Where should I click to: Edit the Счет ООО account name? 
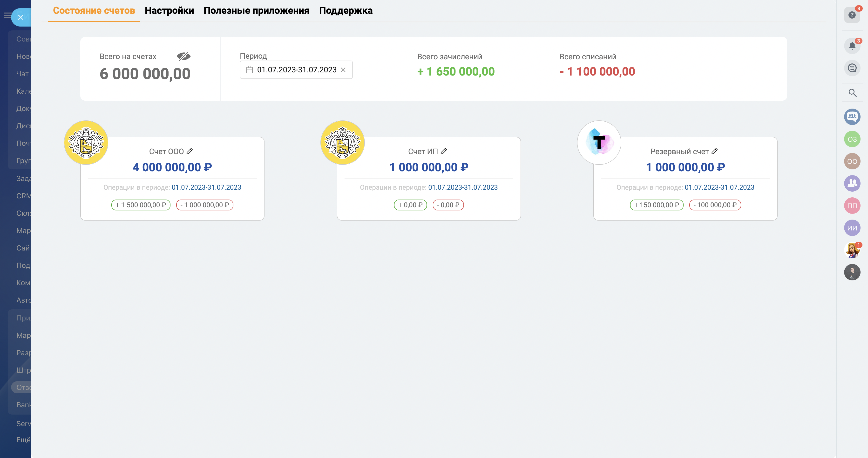click(x=190, y=152)
